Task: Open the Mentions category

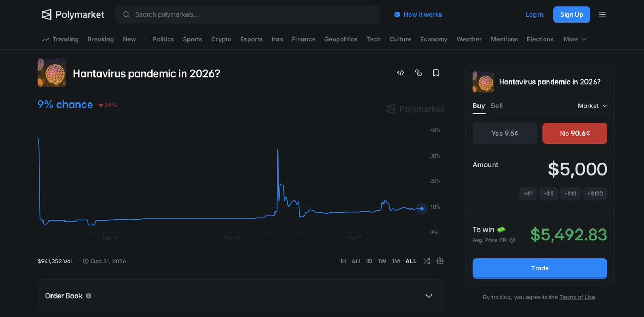Action: (504, 39)
